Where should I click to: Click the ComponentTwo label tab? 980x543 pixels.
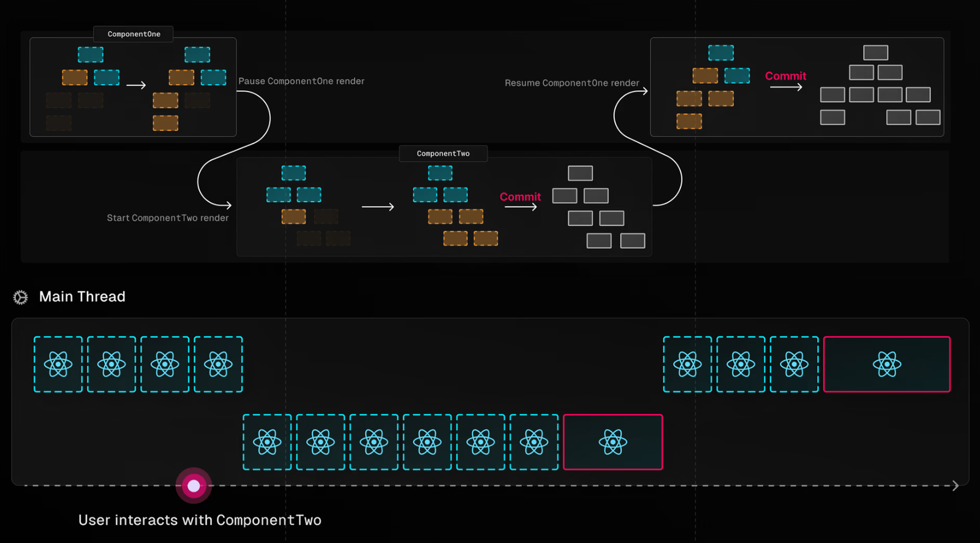click(443, 153)
